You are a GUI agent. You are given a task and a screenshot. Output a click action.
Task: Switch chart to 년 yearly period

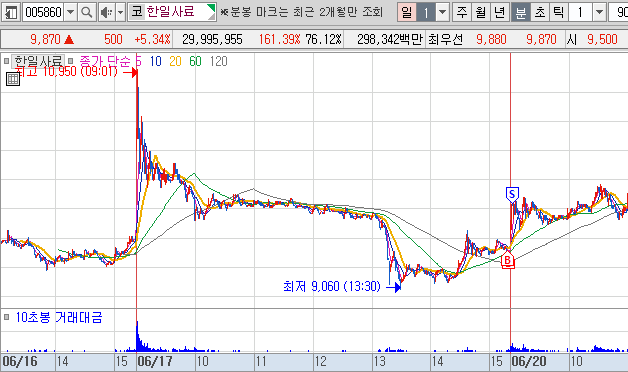pos(500,12)
